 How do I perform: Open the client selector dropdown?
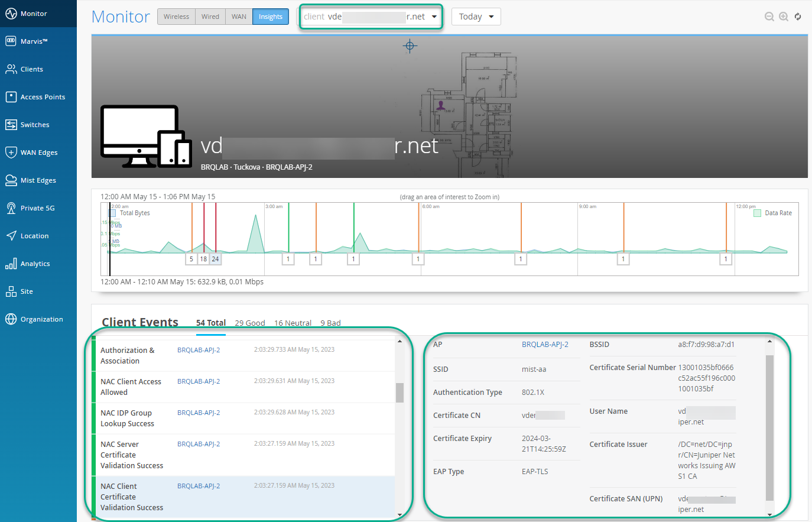(371, 17)
